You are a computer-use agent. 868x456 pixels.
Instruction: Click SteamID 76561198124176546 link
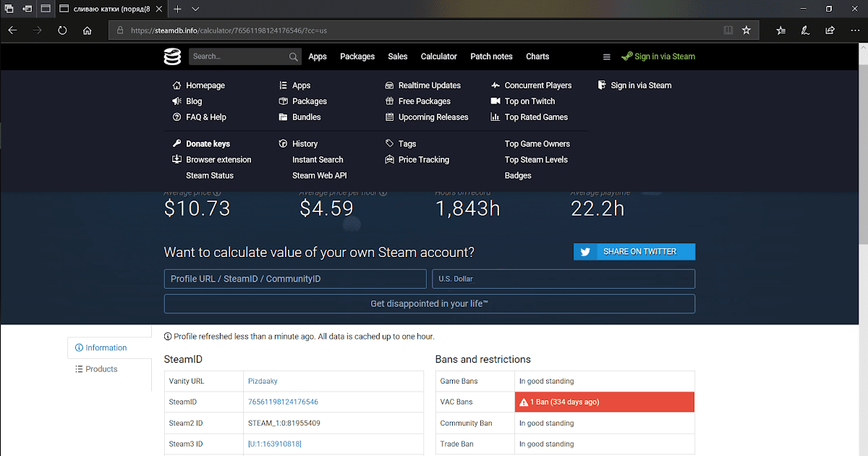coord(283,402)
